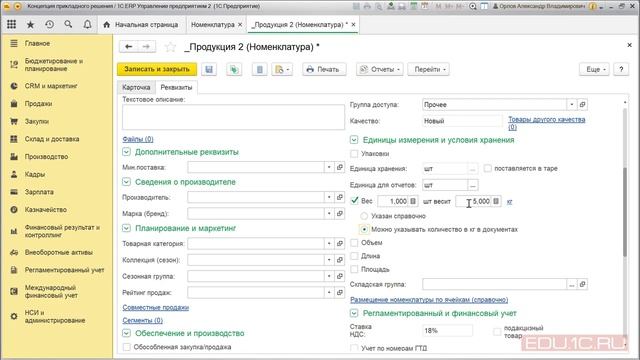The width and height of the screenshot is (640, 360).
Task: Open Мин поставка linked item icon
Action: pyautogui.click(x=340, y=167)
